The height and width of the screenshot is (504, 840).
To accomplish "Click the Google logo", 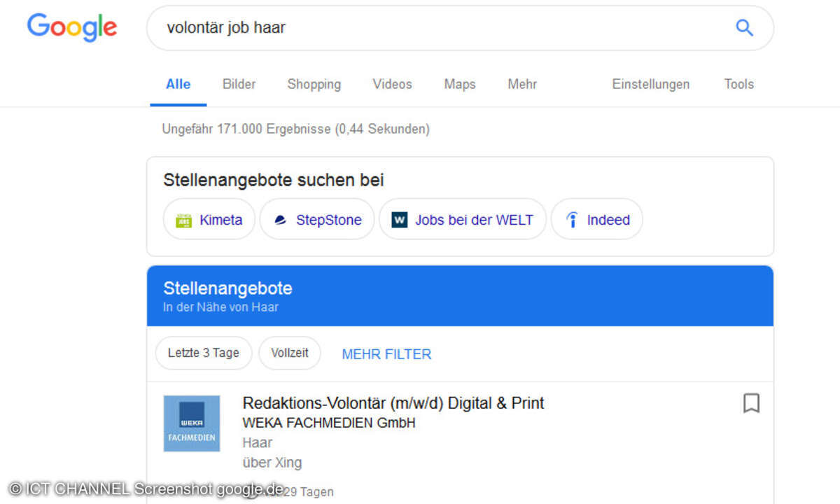I will pos(72,28).
